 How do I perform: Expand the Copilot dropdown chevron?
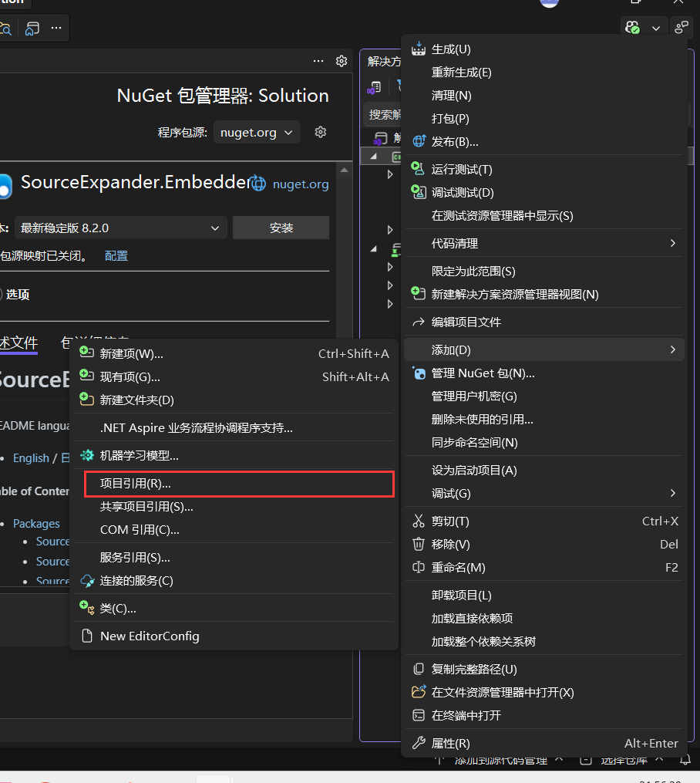pyautogui.click(x=656, y=28)
